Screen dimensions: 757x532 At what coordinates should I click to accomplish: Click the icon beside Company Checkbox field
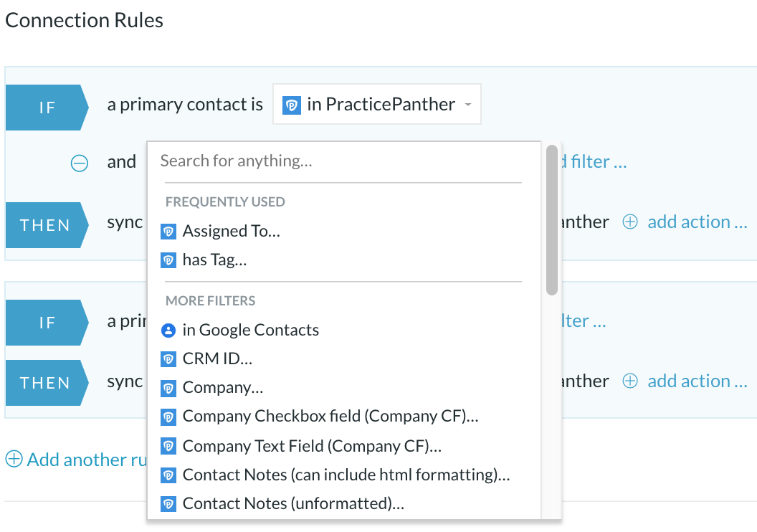coord(168,417)
